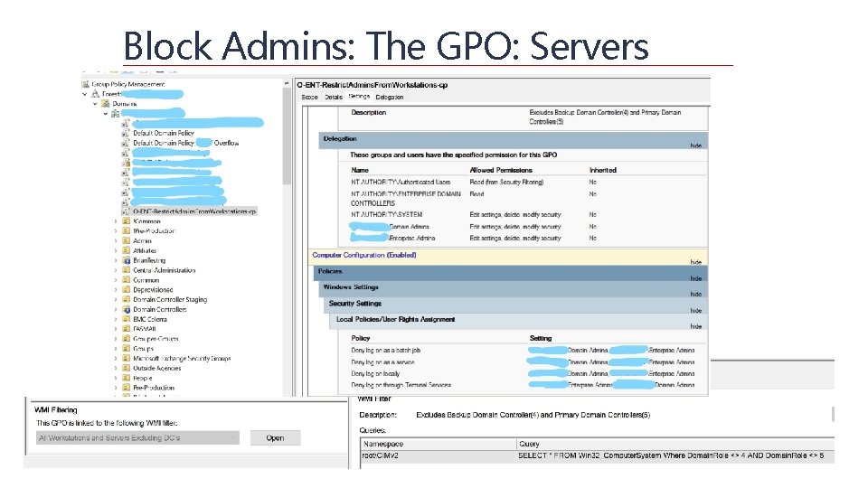The image size is (868, 488).
Task: Click the Forest node icon
Action: pos(95,94)
